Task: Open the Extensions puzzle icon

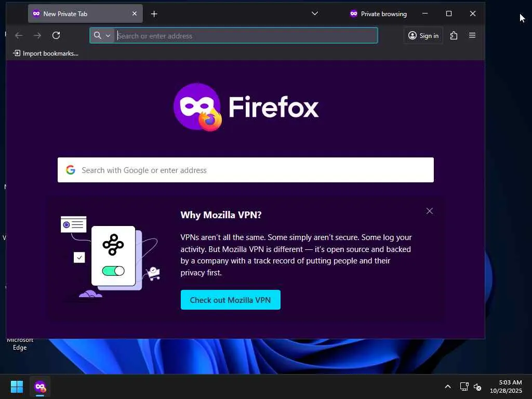Action: 454,35
